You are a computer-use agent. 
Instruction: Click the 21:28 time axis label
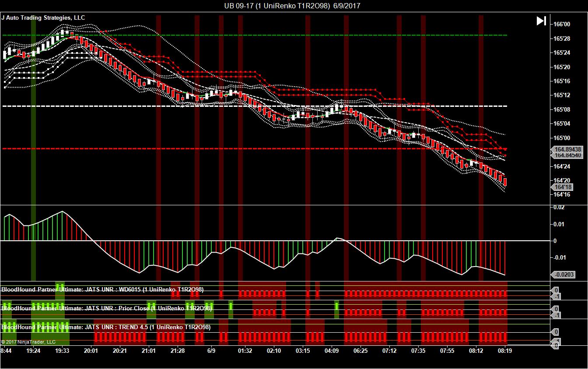click(178, 351)
